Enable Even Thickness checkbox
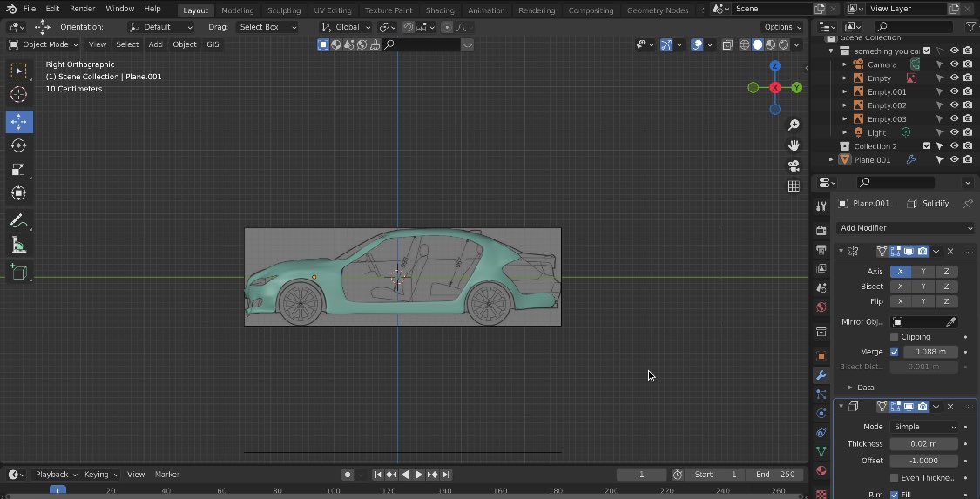The image size is (980, 499). [895, 478]
